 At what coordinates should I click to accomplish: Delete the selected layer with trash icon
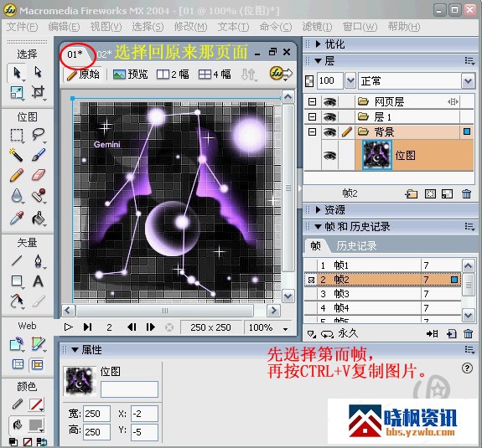pos(466,193)
